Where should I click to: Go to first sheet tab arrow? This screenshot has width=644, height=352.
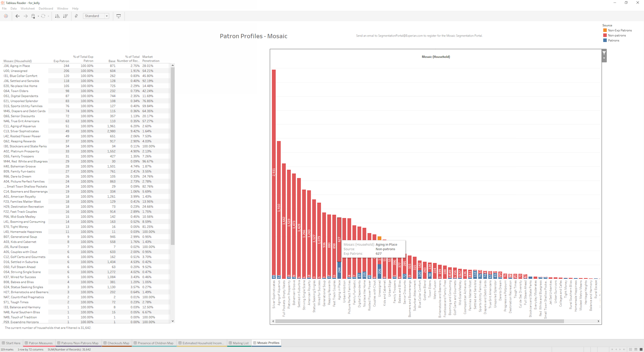click(x=612, y=349)
